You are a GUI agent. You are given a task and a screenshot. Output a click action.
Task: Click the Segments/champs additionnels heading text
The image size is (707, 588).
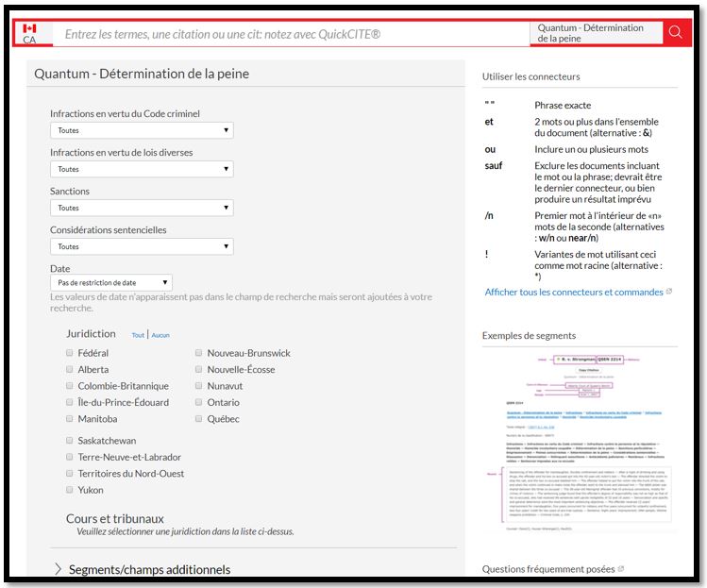(149, 569)
